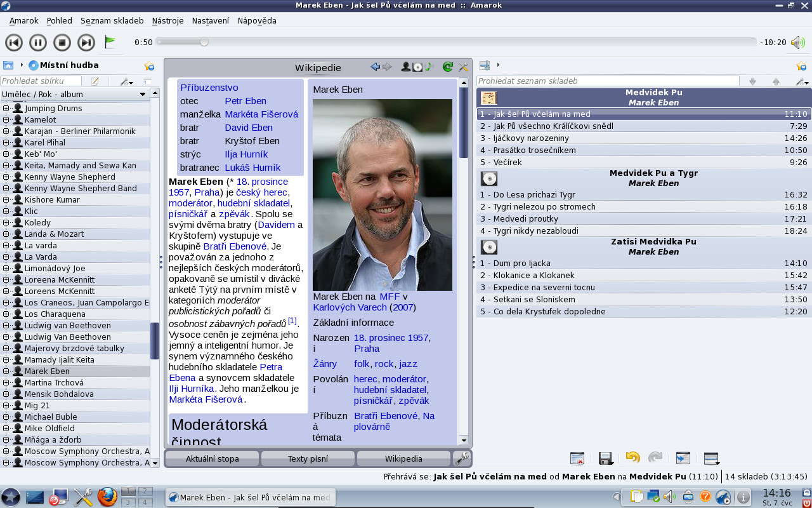
Task: Open the playlist layout dropdown
Action: tap(712, 458)
